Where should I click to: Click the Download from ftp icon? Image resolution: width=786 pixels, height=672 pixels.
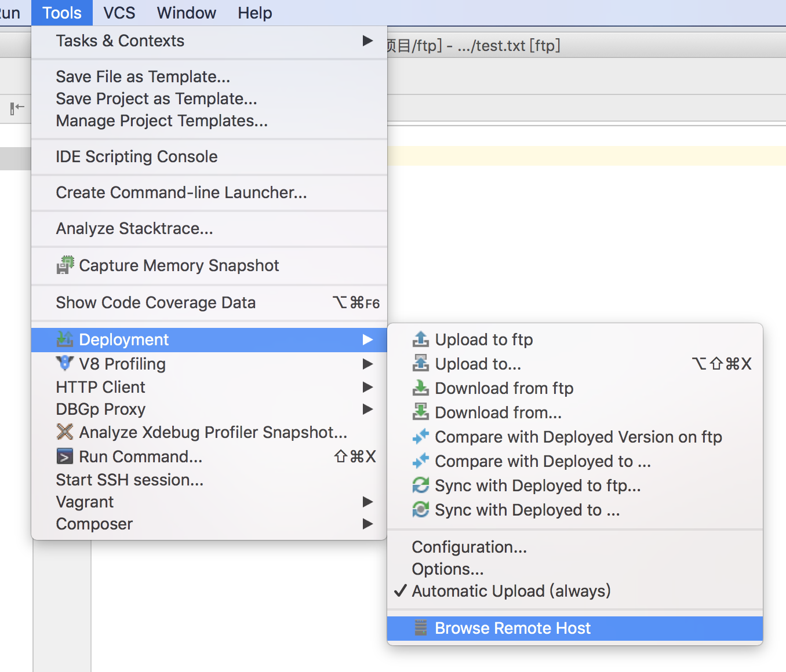tap(420, 388)
